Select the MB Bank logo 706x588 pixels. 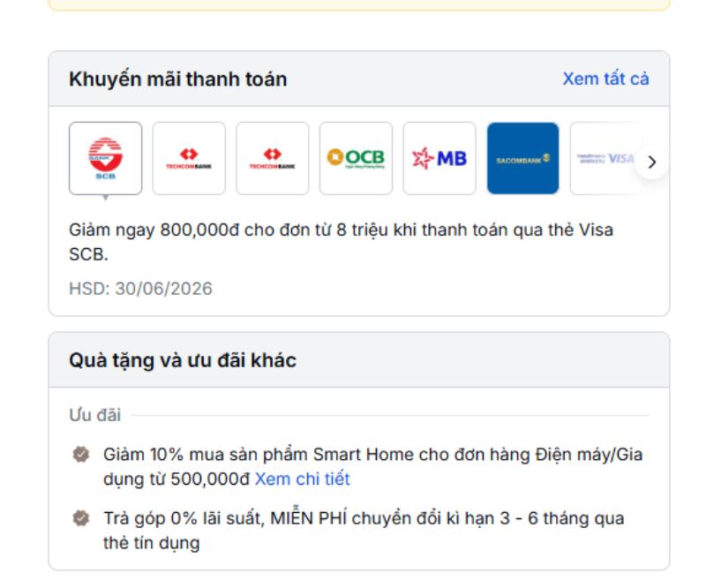pos(439,158)
